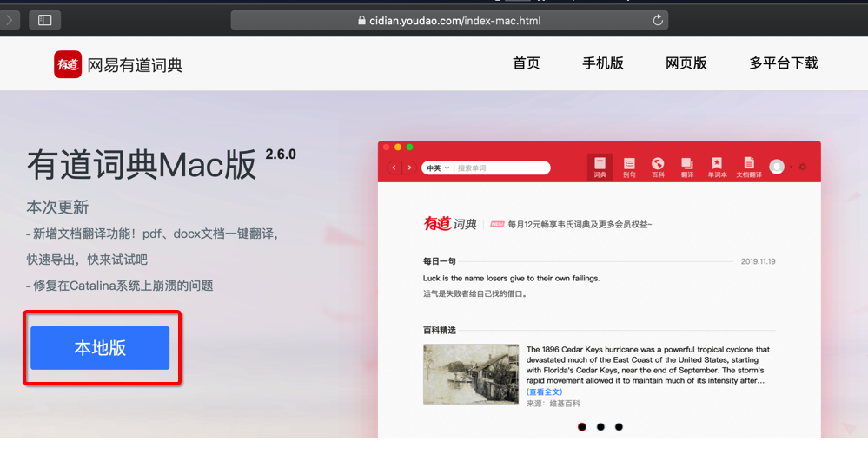
Task: Click the 单词本 bookmark icon in the preview
Action: (x=717, y=167)
